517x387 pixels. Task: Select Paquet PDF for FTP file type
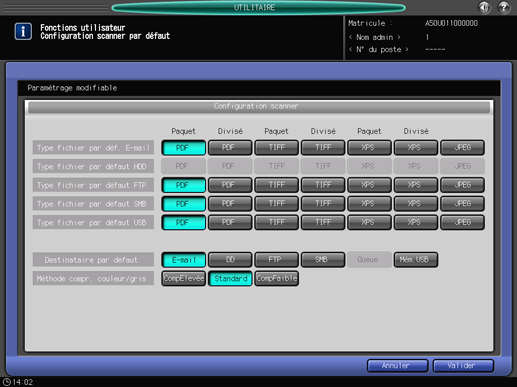[x=183, y=185]
